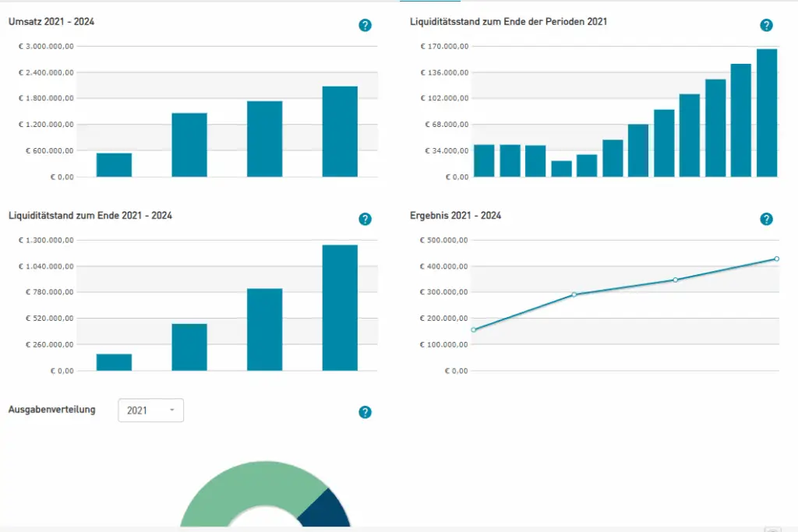Click the first data point on Ergebnis line
This screenshot has width=798, height=532.
[x=473, y=329]
